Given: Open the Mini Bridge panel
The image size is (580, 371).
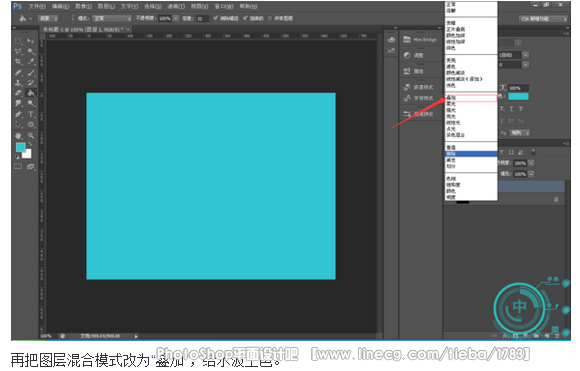Looking at the screenshot, I should pos(420,40).
